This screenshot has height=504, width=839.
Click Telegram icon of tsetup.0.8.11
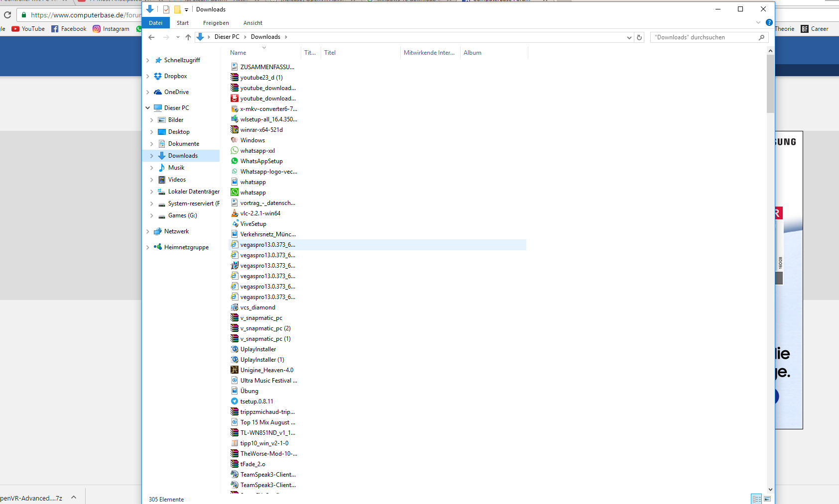pyautogui.click(x=235, y=402)
